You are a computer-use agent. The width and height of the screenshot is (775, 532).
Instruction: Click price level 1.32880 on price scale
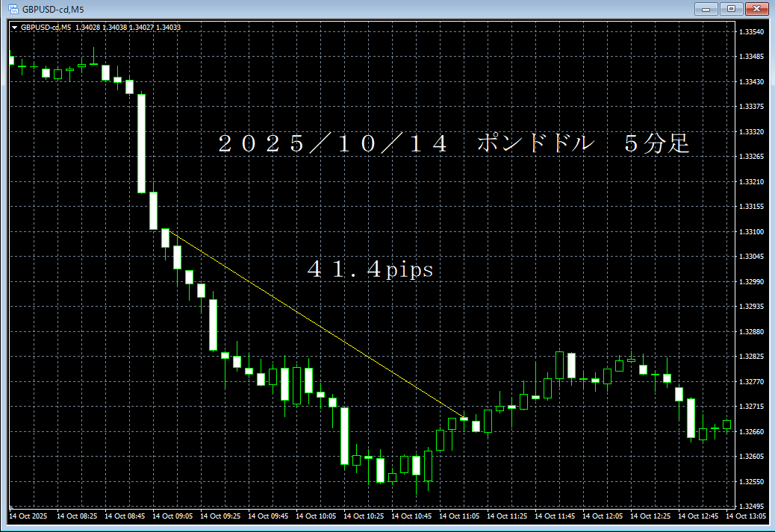(x=751, y=331)
